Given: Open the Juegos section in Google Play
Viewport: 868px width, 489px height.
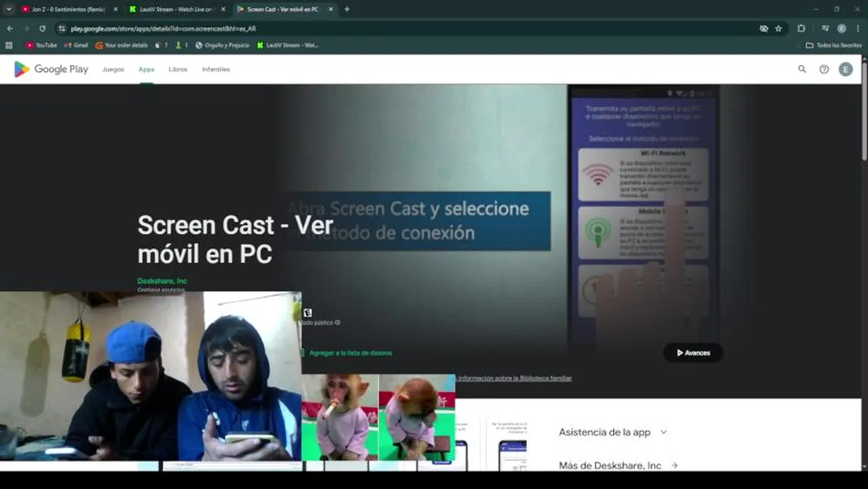Looking at the screenshot, I should pos(113,69).
